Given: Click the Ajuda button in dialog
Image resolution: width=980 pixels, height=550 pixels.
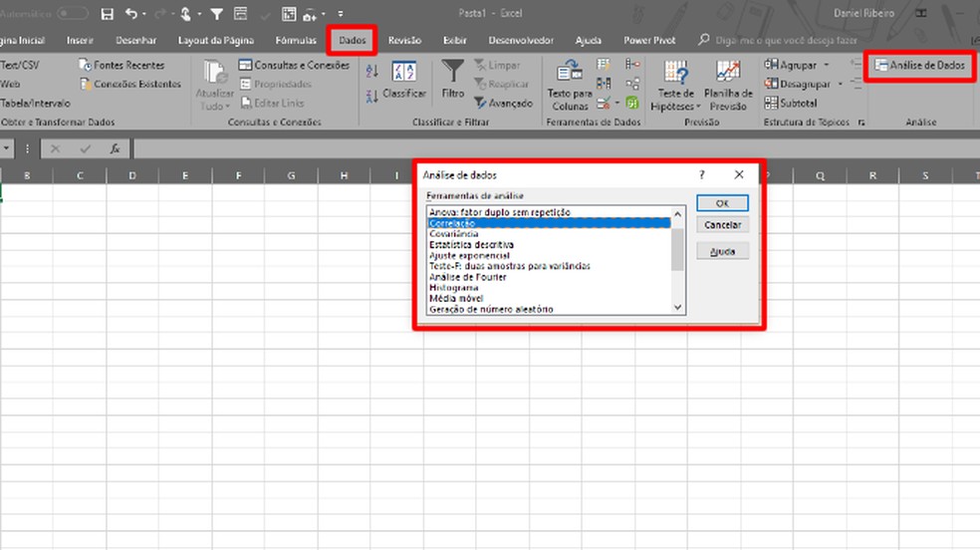Looking at the screenshot, I should click(x=722, y=251).
